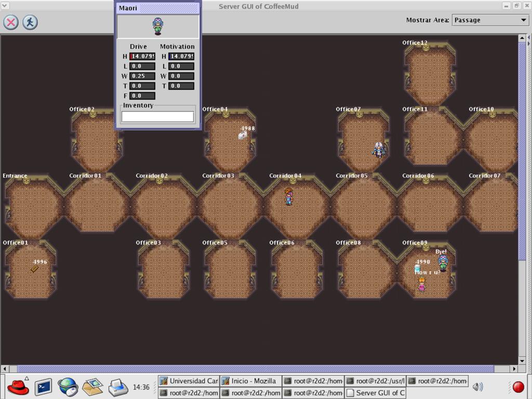This screenshot has width=532, height=399.
Task: Click the Office05 room label
Action: pos(215,243)
